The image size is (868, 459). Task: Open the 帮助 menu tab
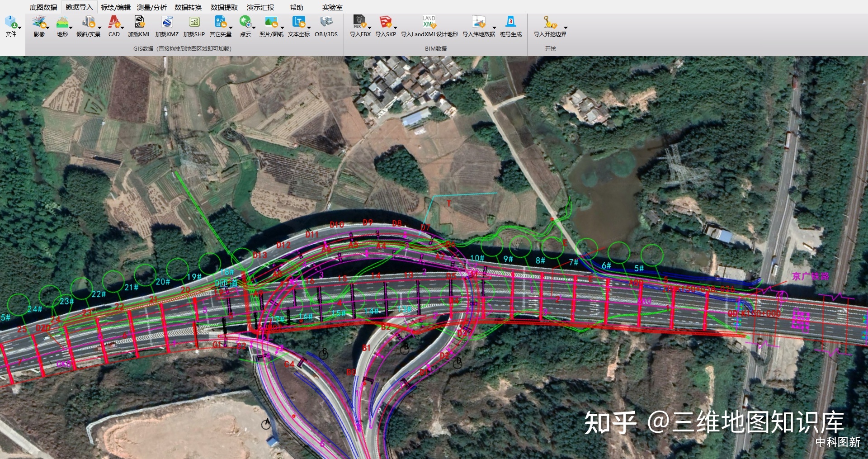point(297,7)
